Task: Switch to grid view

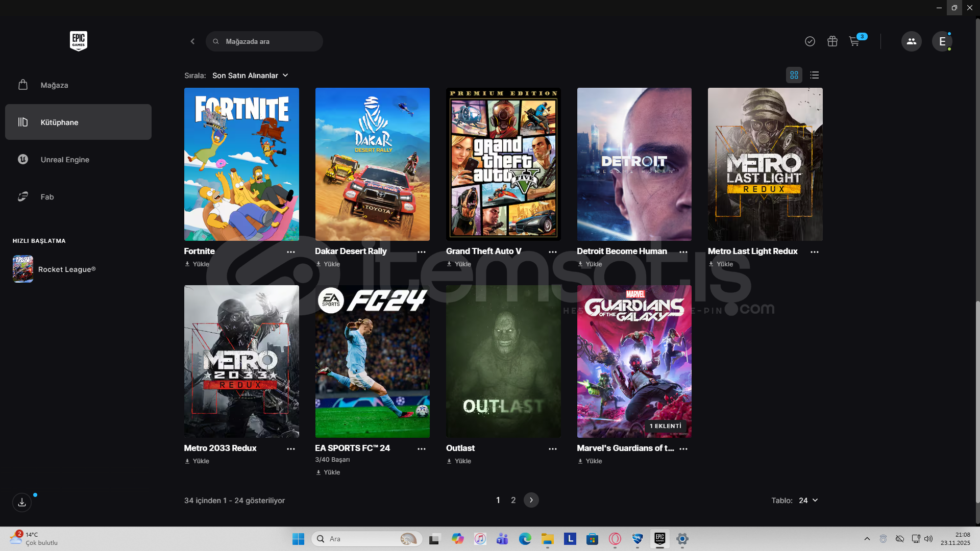Action: tap(794, 75)
